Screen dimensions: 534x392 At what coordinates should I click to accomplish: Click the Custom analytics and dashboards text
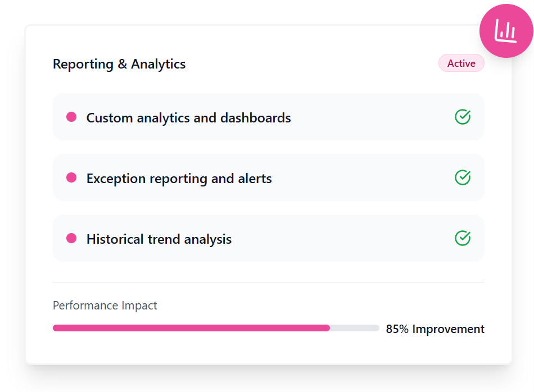pos(188,118)
